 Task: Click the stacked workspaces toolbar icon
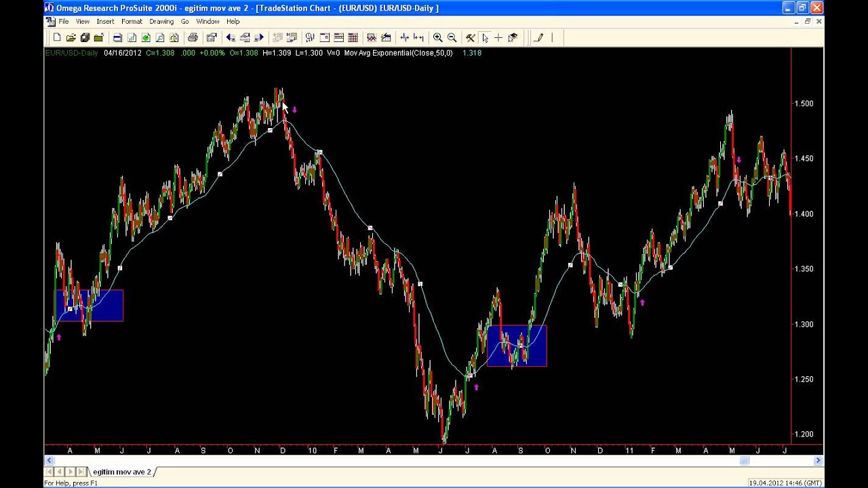[x=85, y=38]
